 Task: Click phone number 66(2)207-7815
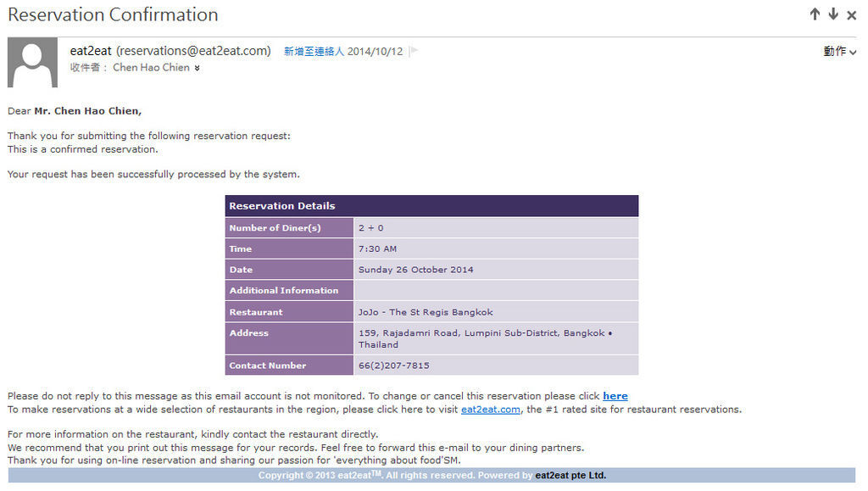point(393,365)
